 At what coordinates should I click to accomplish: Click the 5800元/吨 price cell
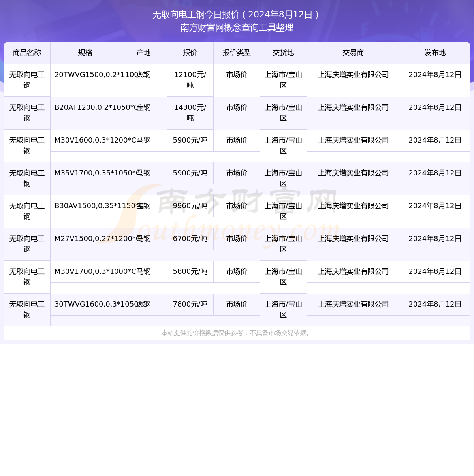tap(190, 271)
